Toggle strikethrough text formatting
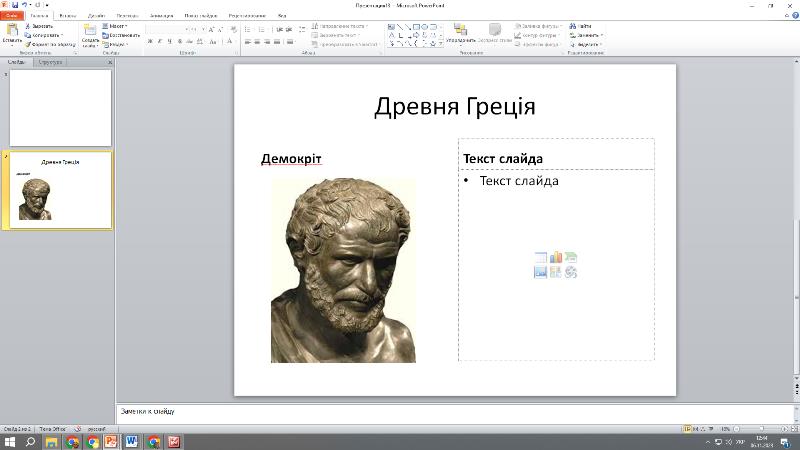The height and width of the screenshot is (450, 800). pos(189,42)
